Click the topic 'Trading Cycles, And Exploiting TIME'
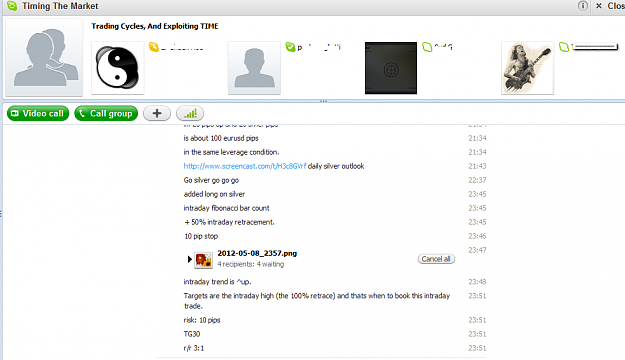 tap(155, 26)
